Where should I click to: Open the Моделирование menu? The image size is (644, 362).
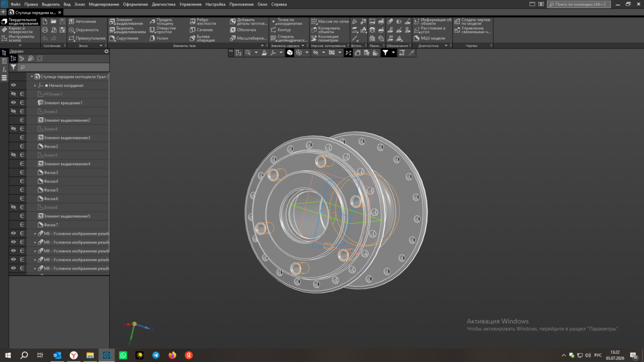click(104, 4)
